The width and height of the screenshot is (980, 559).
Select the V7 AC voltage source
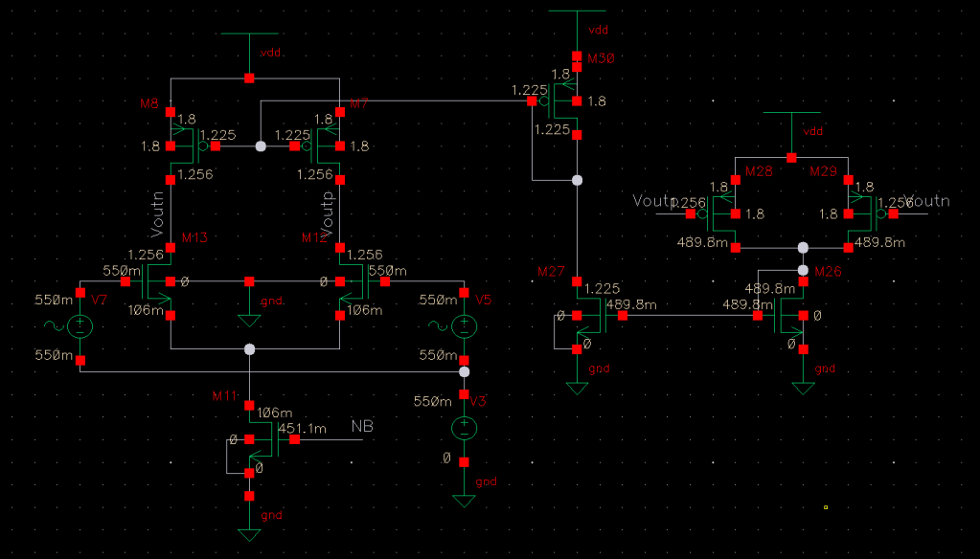(x=80, y=325)
